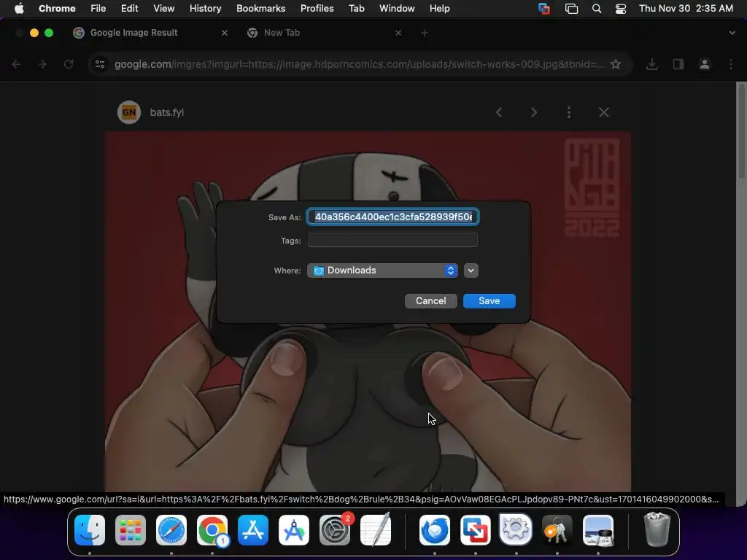
Task: Click the address bar URL
Action: pos(359,64)
